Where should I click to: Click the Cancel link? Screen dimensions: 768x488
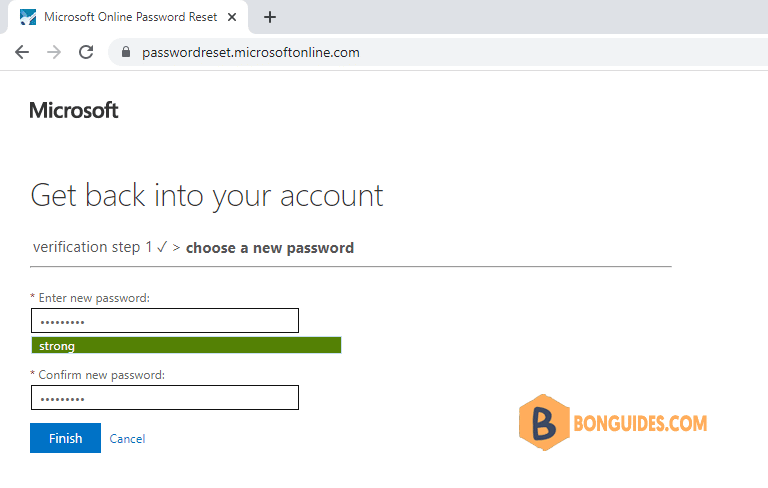coord(127,439)
